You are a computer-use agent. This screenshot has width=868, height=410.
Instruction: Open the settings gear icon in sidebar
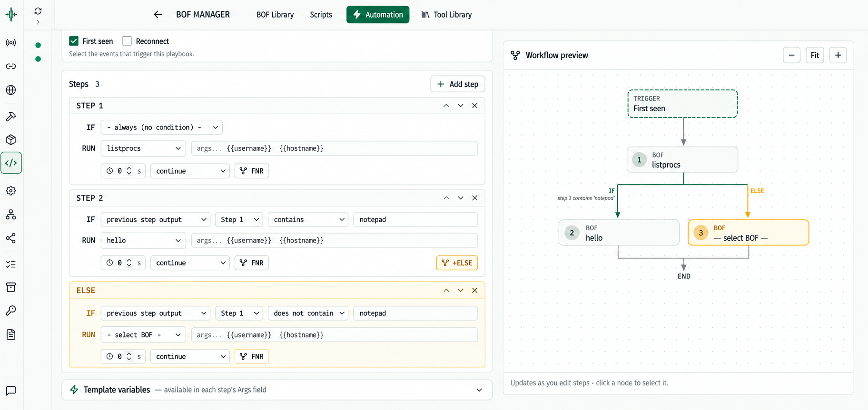[11, 191]
